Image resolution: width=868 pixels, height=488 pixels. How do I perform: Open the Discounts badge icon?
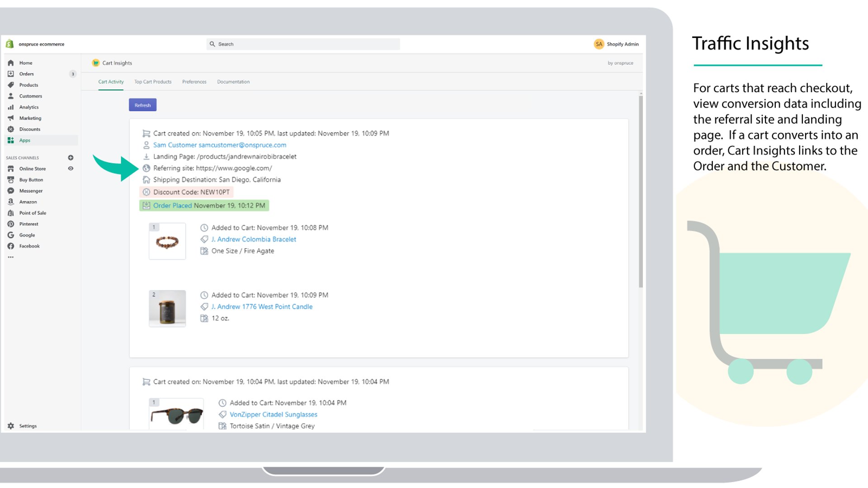click(x=11, y=129)
